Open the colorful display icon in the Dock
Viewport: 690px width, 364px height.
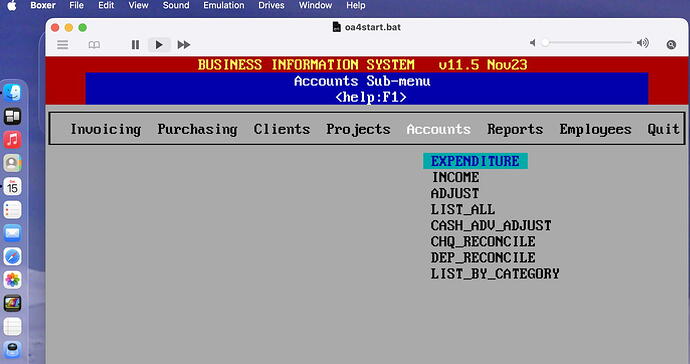12,303
